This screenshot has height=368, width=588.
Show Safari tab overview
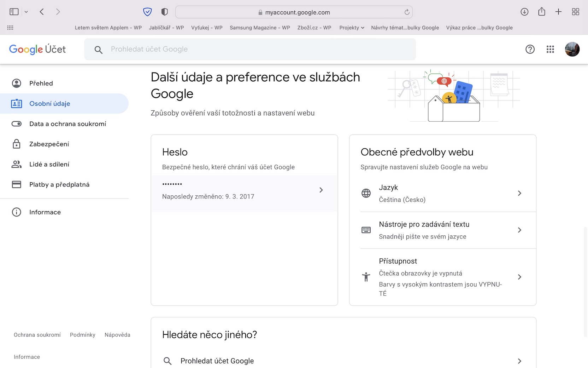coord(576,12)
